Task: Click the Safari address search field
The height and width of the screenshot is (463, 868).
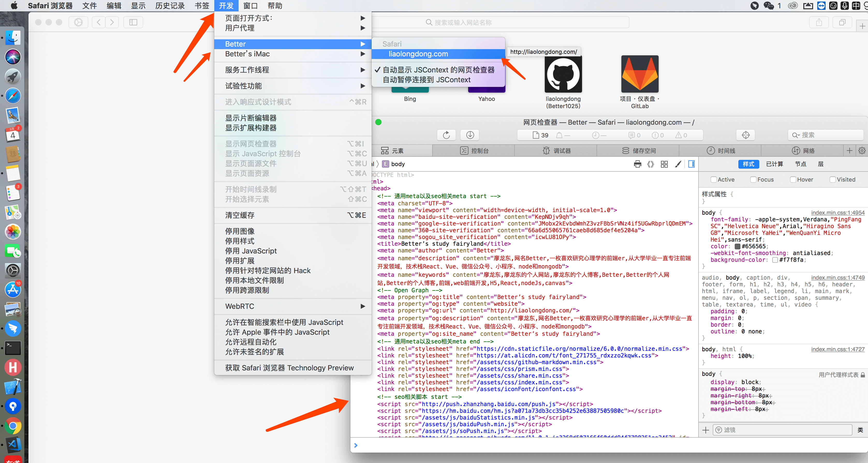Action: [x=500, y=22]
